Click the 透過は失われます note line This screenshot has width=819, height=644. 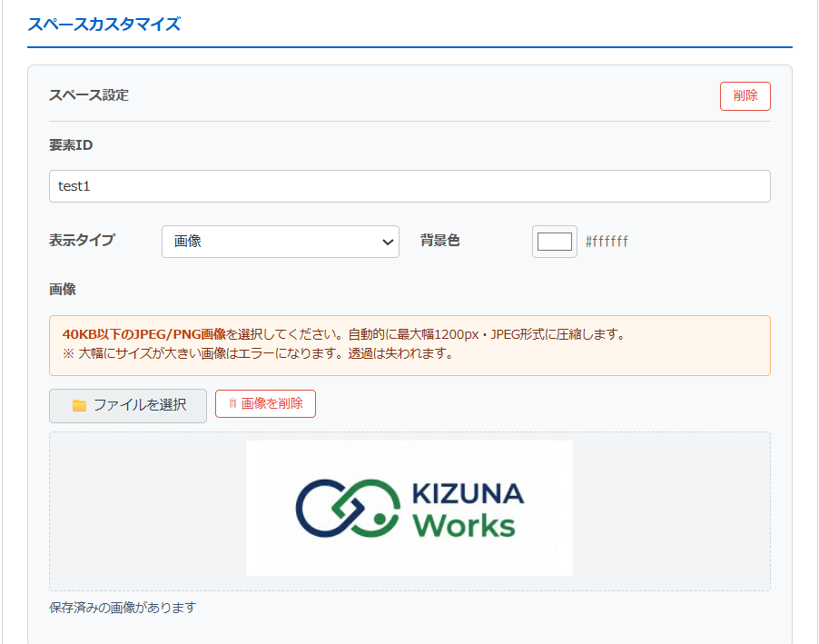(x=258, y=354)
